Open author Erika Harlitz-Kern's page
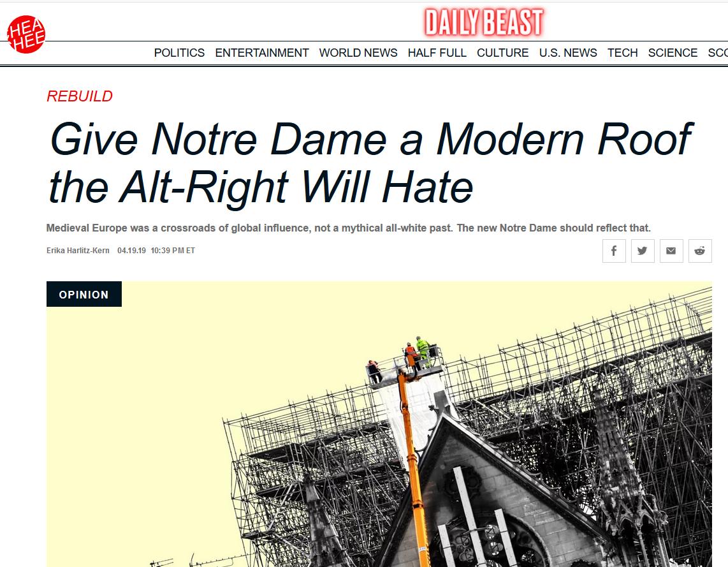The width and height of the screenshot is (728, 567). pyautogui.click(x=78, y=251)
